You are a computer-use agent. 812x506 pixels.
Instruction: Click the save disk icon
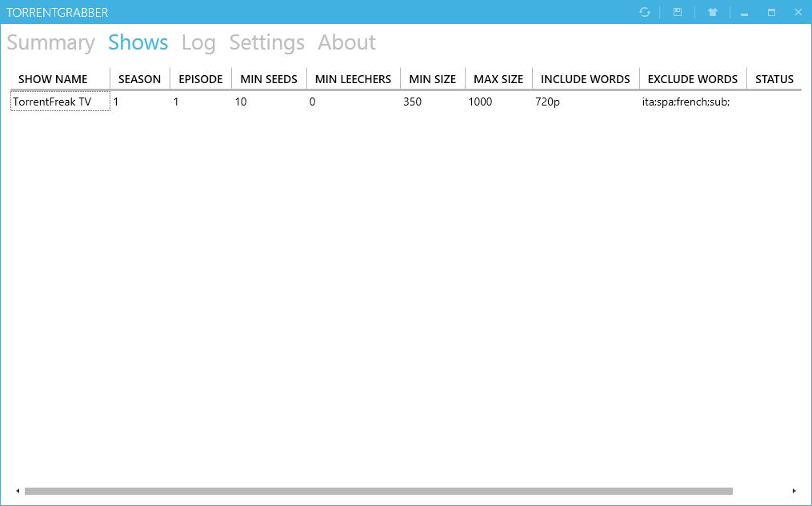tap(678, 12)
